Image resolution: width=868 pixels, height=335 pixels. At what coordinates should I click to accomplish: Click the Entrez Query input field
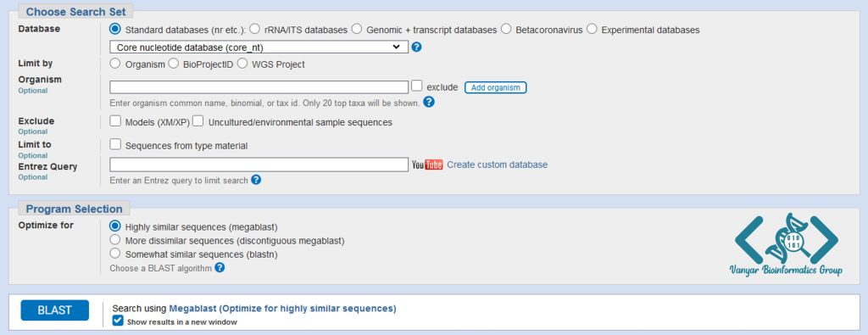pos(259,165)
